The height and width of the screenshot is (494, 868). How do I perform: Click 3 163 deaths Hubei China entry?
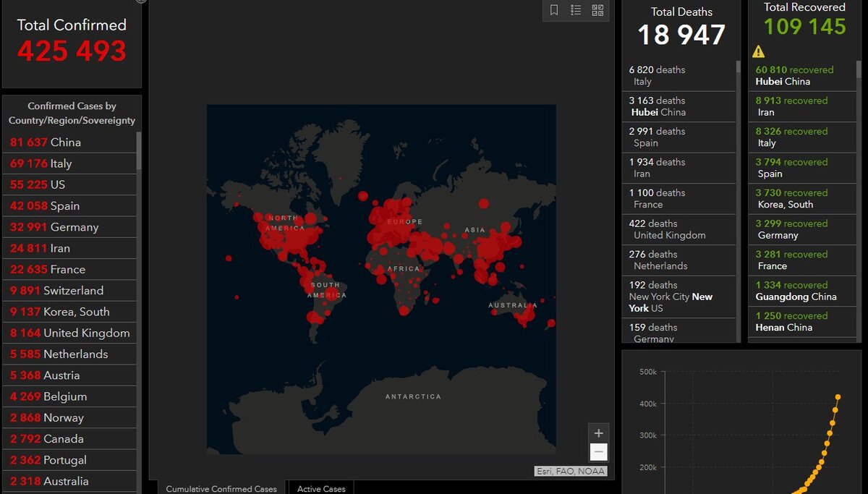click(x=678, y=106)
